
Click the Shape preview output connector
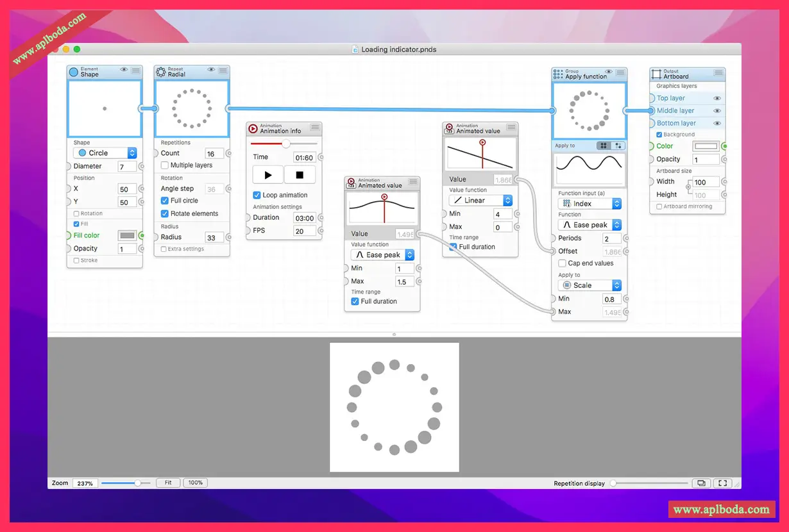(x=141, y=109)
